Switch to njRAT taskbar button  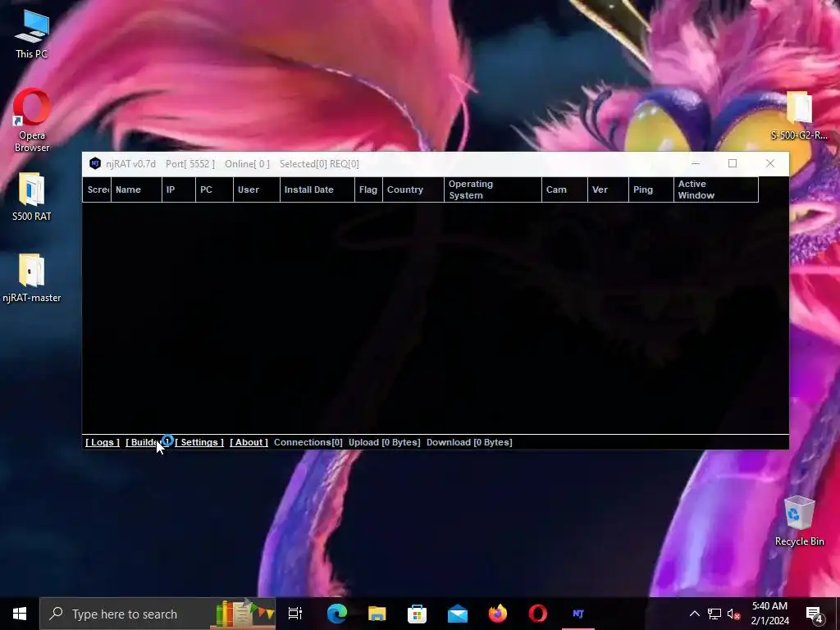tap(578, 614)
